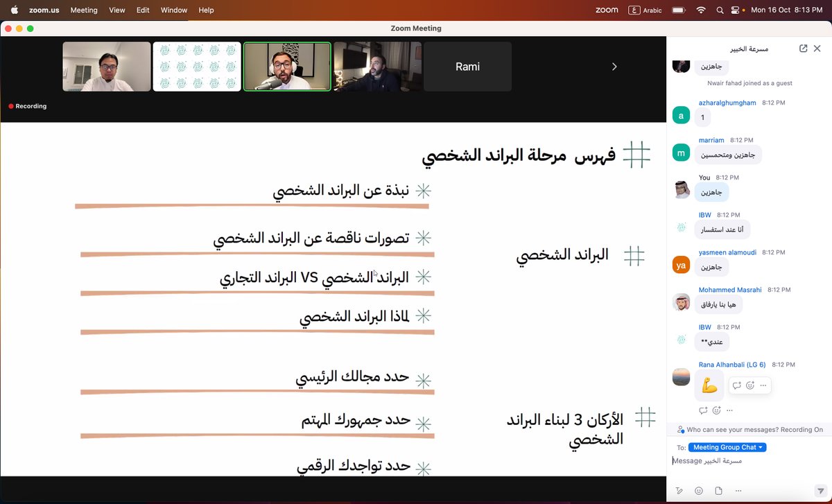The width and height of the screenshot is (832, 504).
Task: Click sender name yasmeen alamoudi
Action: 727,252
